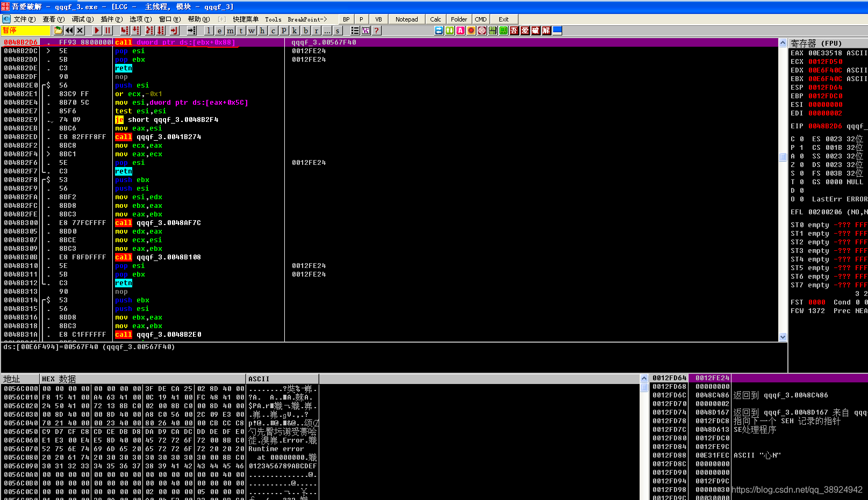Open the Log window with the L icon
This screenshot has width=868, height=500.
(209, 31)
